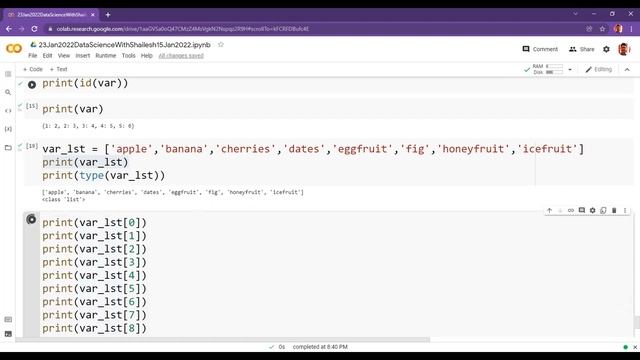Image resolution: width=640 pixels, height=360 pixels.
Task: Open the browser's three-dot menu
Action: coord(631,29)
